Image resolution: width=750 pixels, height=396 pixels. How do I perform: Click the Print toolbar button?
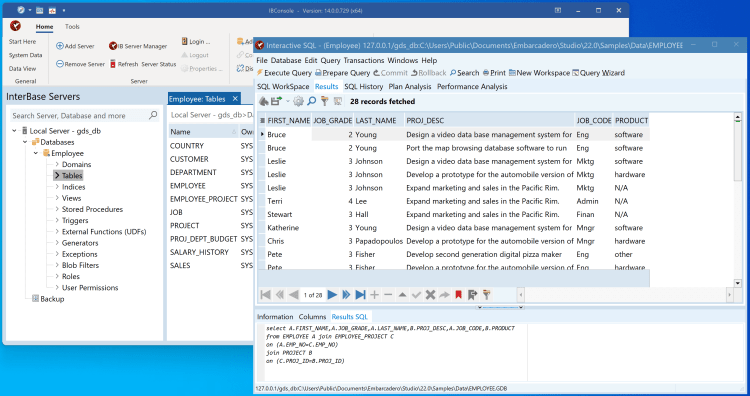[494, 73]
